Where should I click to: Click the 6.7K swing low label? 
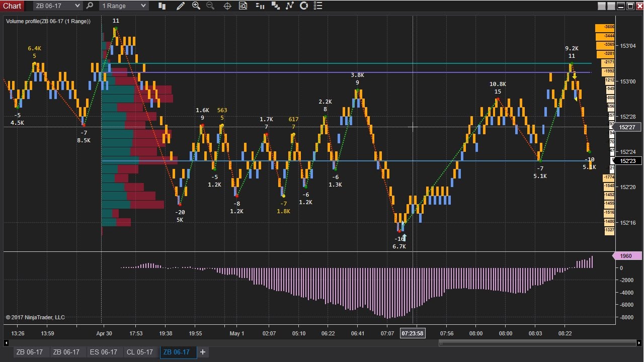(x=399, y=247)
